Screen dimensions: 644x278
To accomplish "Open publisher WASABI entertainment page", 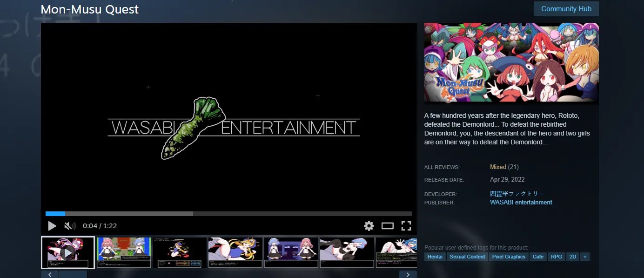I will [521, 203].
